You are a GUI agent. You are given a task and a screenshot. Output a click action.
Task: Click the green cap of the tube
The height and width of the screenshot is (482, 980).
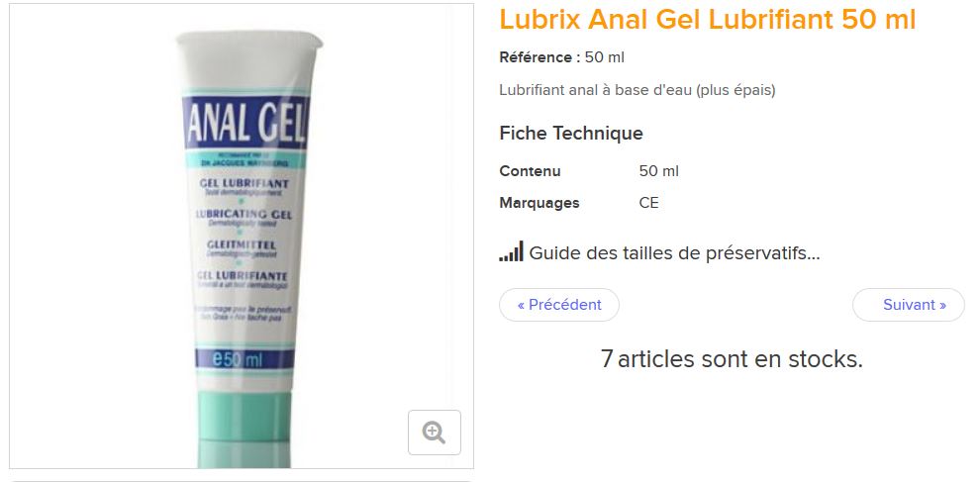click(245, 428)
